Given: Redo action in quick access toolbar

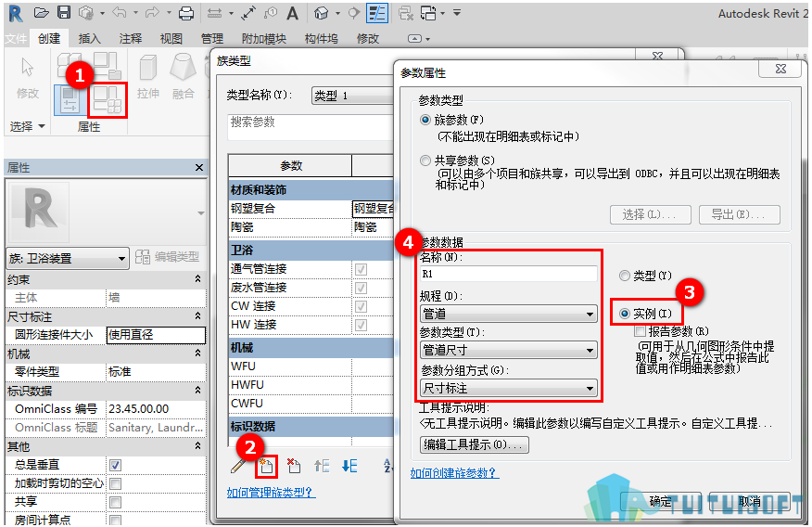Looking at the screenshot, I should tap(153, 12).
